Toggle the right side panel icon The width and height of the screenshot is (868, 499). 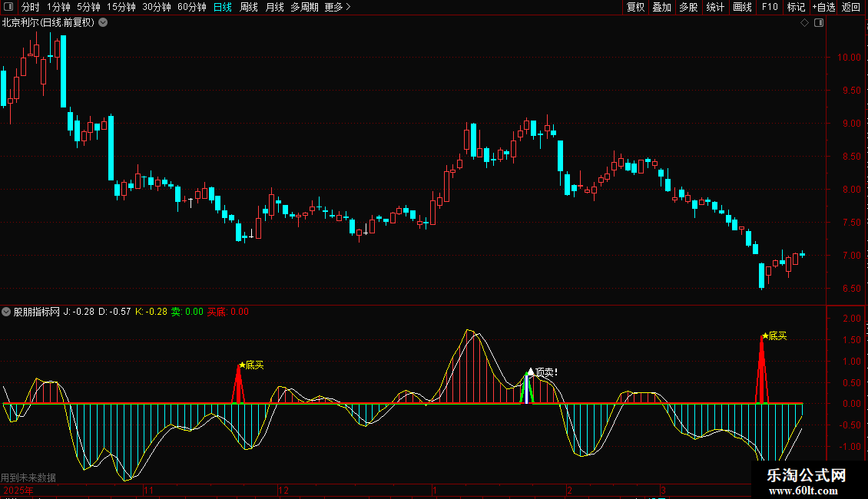[x=818, y=23]
